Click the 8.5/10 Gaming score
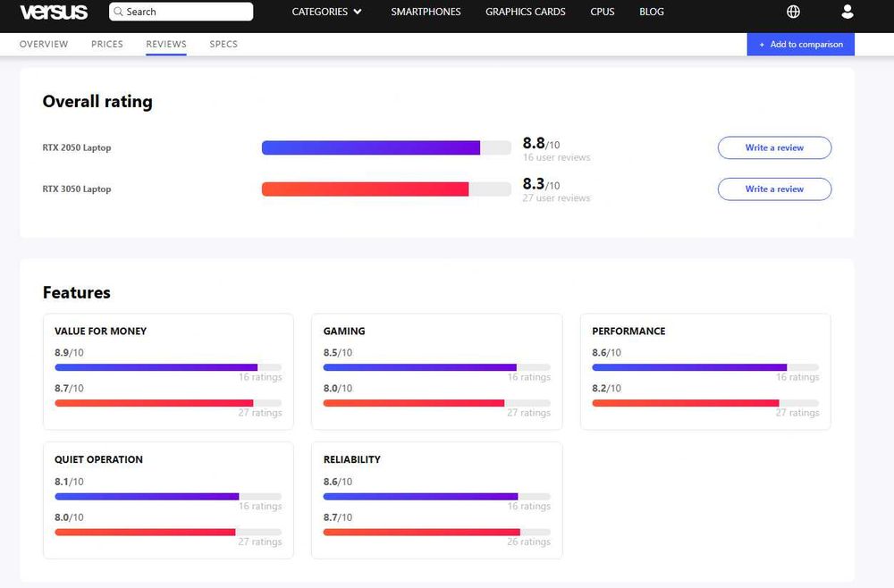The image size is (894, 588). coord(338,353)
